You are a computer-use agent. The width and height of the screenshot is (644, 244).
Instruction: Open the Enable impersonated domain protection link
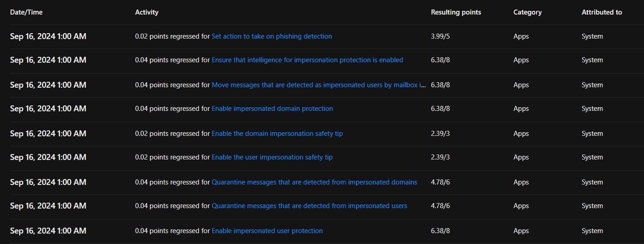pos(272,109)
